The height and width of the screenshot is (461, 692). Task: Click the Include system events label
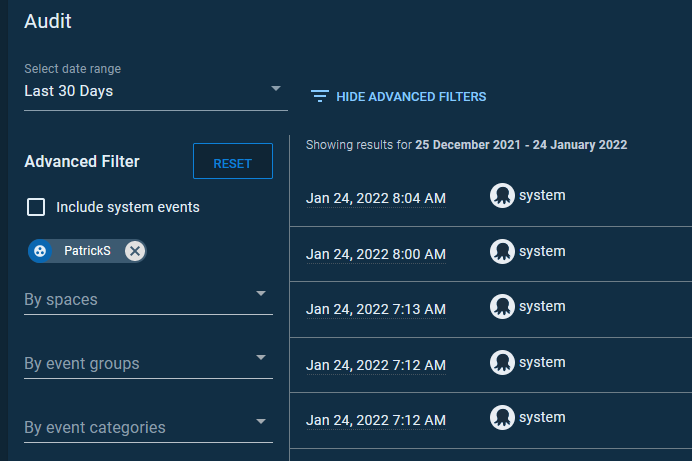(x=128, y=207)
